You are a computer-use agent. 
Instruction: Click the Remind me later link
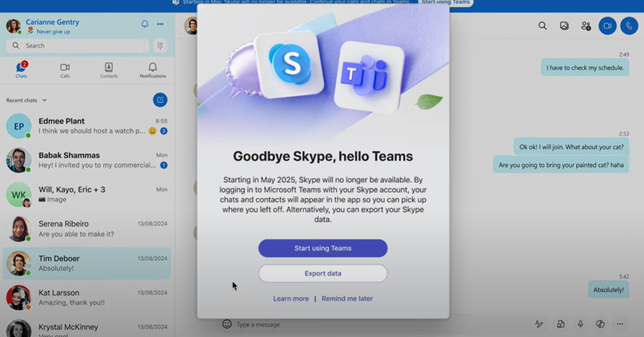347,298
